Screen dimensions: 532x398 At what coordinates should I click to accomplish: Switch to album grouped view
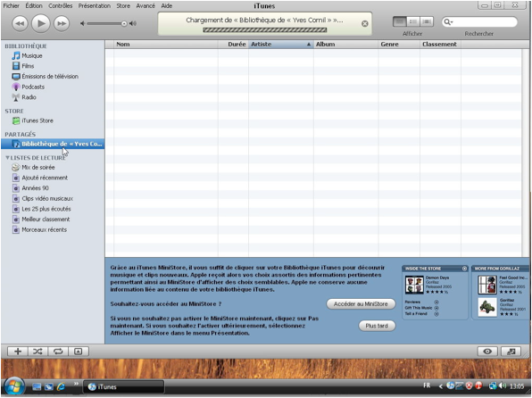[413, 21]
